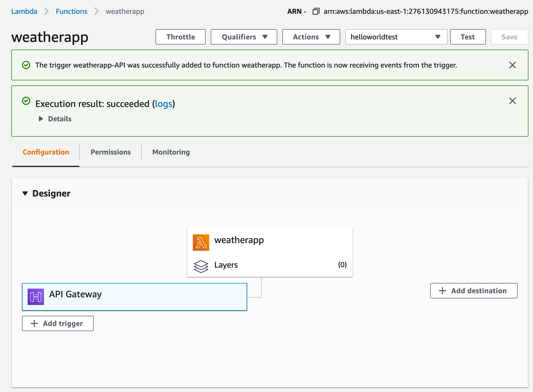Viewport: 533px width, 392px height.
Task: Switch to the Monitoring tab
Action: click(171, 152)
